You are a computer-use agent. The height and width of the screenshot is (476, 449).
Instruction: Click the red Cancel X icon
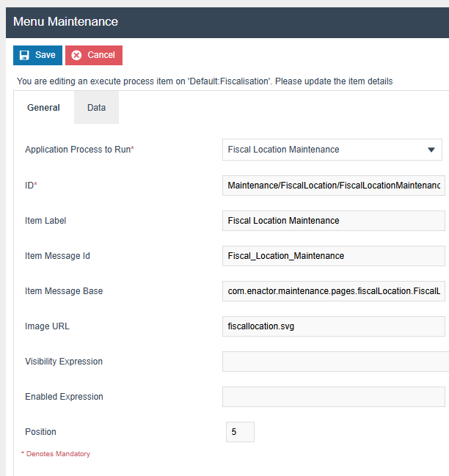tap(76, 55)
